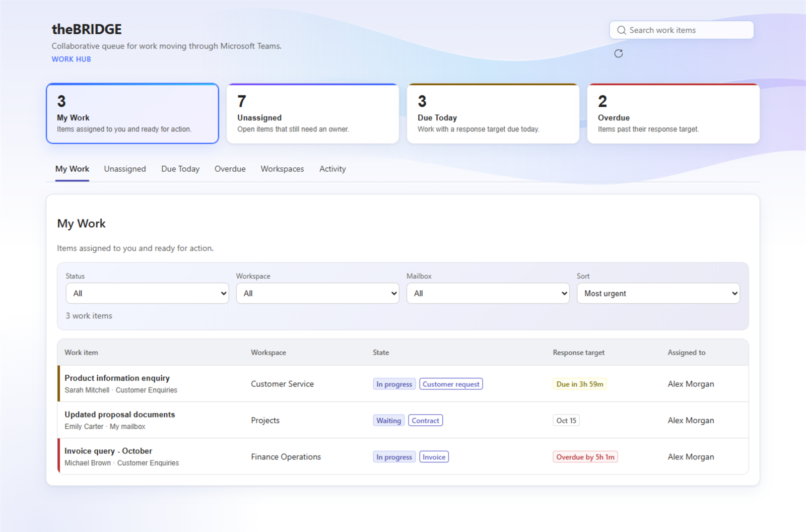Click the State column header
This screenshot has width=806, height=532.
coord(381,353)
